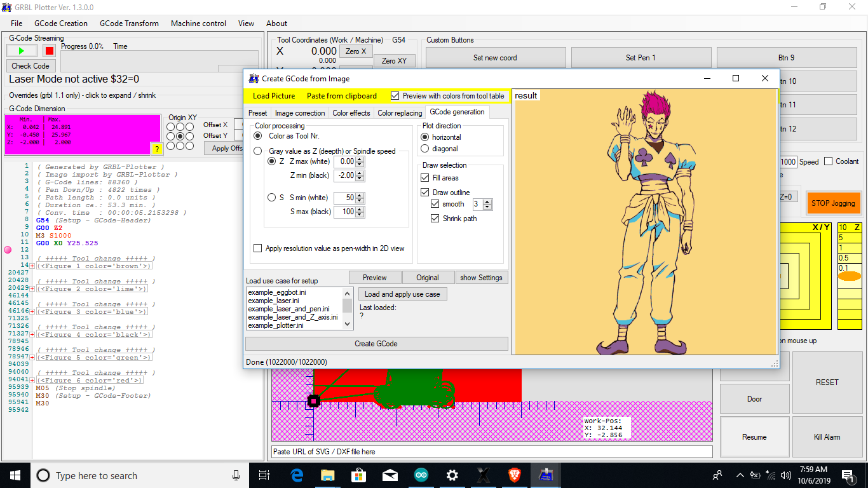868x488 pixels.
Task: Open the File menu
Action: coord(17,24)
